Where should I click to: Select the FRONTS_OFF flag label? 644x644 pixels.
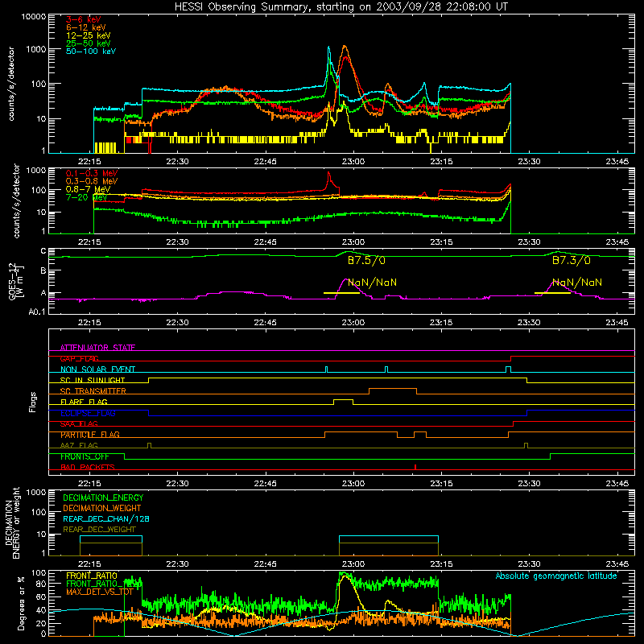[x=85, y=456]
